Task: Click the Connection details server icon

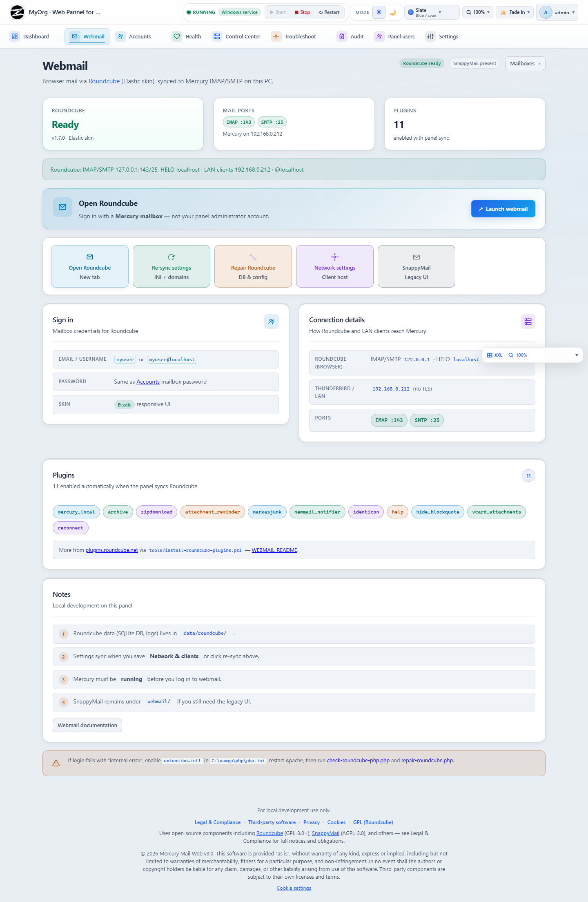Action: coord(528,322)
